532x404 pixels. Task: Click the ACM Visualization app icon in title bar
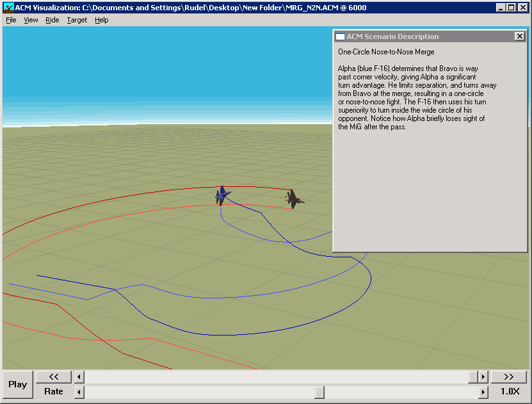tap(8, 7)
